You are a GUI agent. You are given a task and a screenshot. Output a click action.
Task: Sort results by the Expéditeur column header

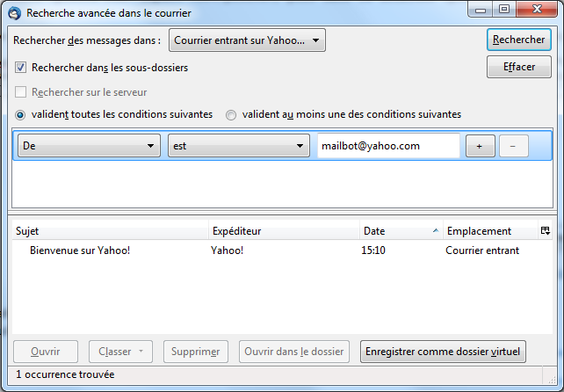click(284, 231)
